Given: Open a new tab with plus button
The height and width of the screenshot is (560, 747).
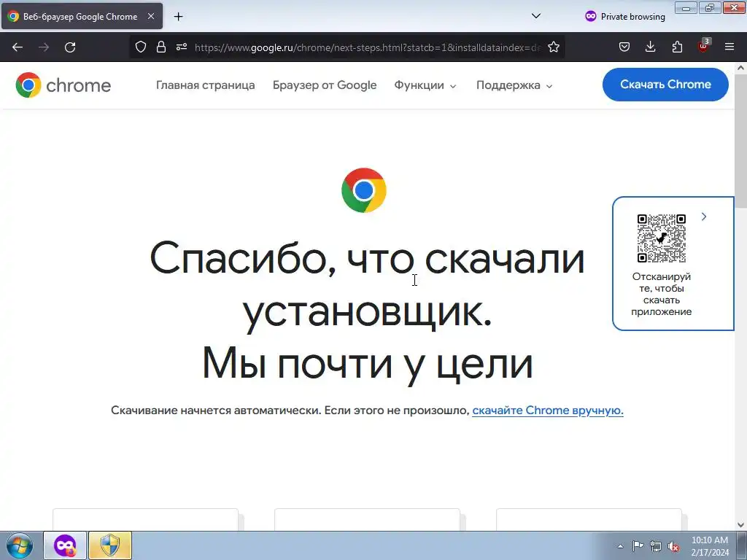Looking at the screenshot, I should 178,17.
